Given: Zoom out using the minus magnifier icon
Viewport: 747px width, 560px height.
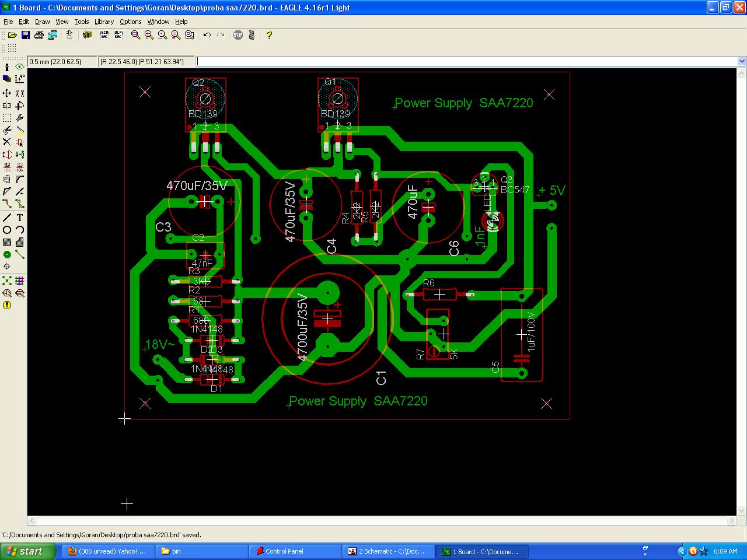Looking at the screenshot, I should point(162,35).
